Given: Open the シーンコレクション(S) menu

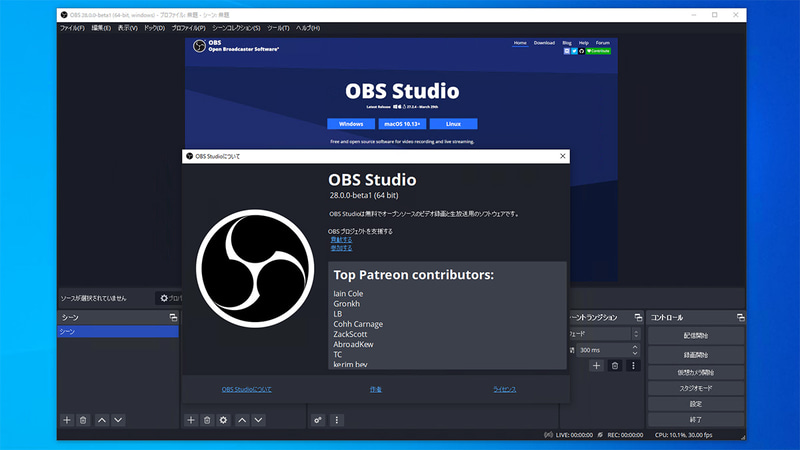Looking at the screenshot, I should tap(236, 28).
